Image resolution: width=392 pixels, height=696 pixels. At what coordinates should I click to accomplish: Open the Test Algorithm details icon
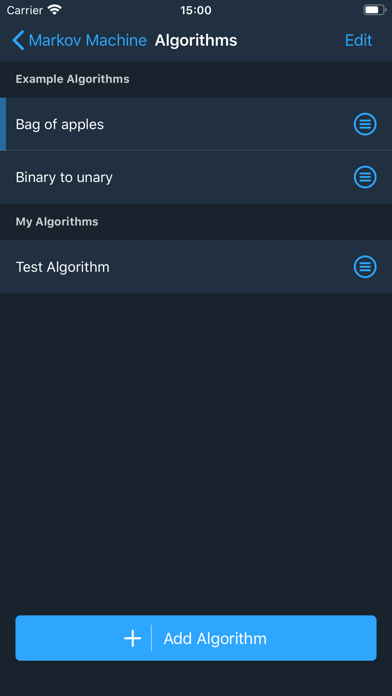pyautogui.click(x=365, y=267)
